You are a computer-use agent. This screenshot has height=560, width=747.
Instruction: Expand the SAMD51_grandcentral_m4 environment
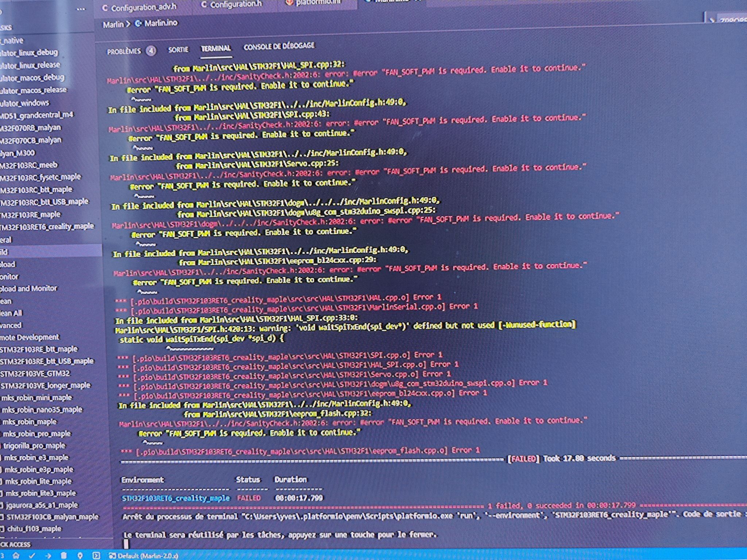[36, 115]
